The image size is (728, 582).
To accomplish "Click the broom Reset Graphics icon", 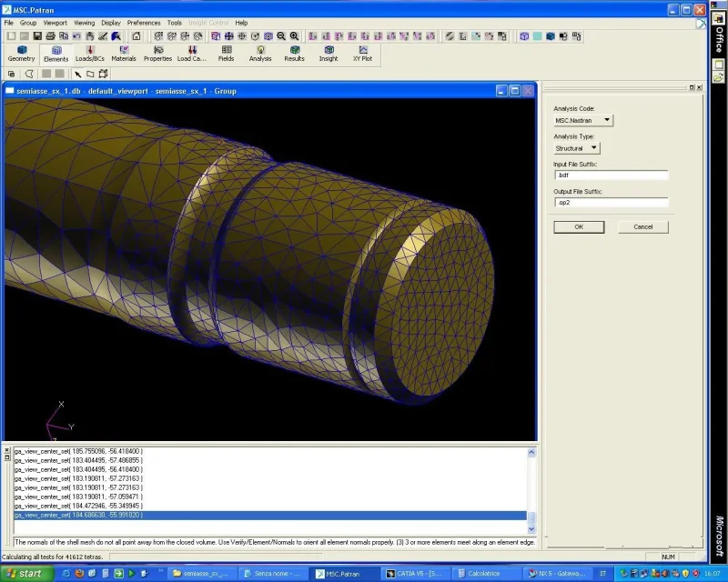I will pos(103,36).
